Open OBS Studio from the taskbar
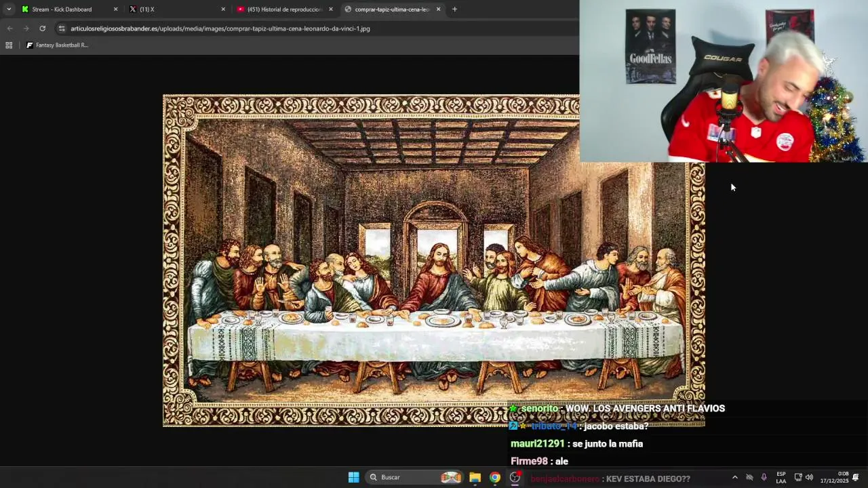The image size is (868, 488). coord(515,477)
